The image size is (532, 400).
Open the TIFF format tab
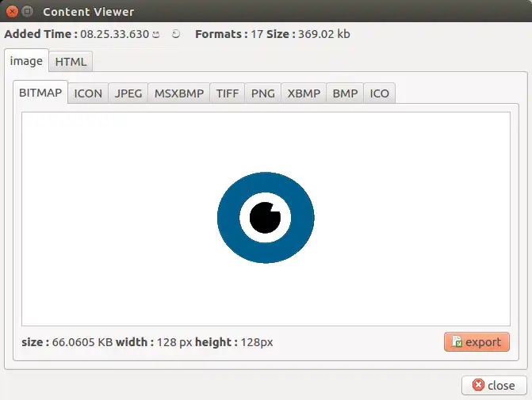pos(228,93)
